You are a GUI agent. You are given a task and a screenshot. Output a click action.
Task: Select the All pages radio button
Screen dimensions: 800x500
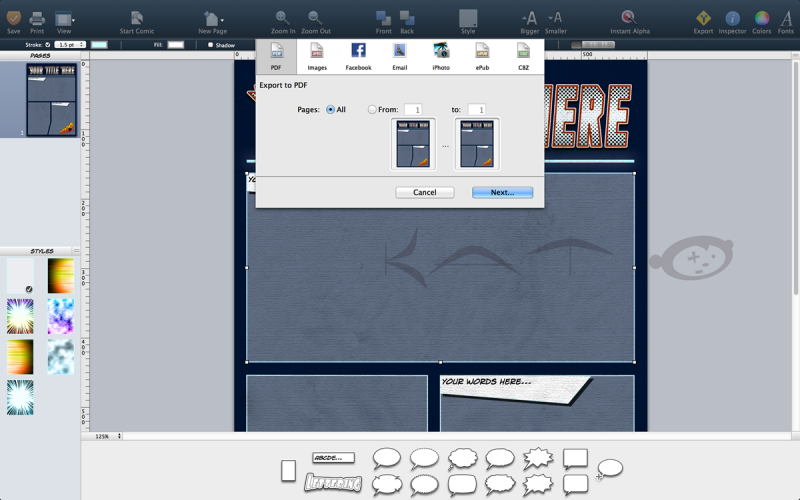point(330,109)
